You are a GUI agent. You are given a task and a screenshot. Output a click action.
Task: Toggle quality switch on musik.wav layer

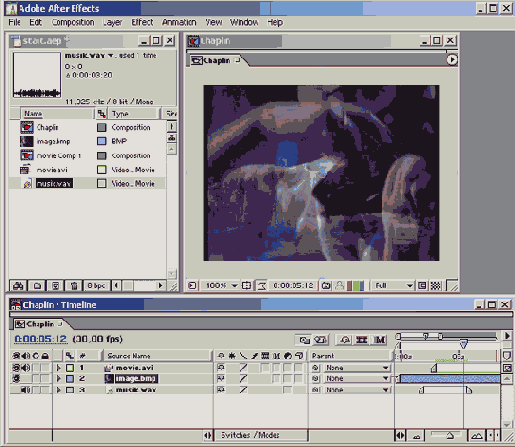(x=243, y=390)
